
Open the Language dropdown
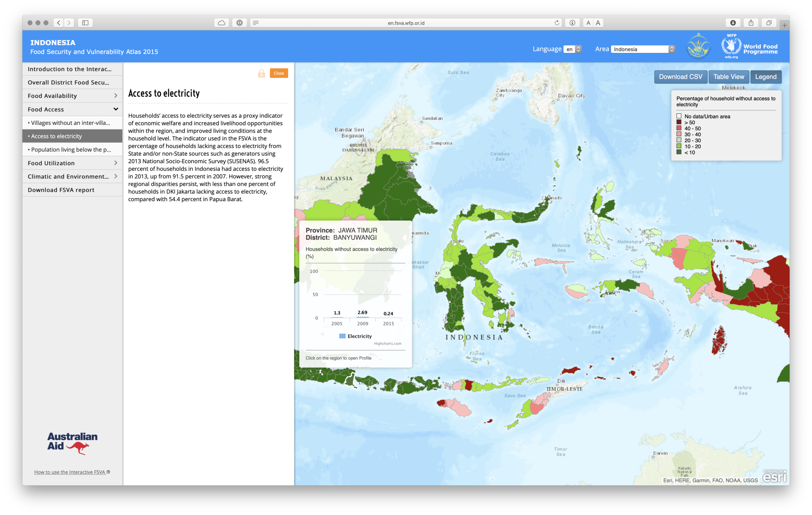pos(572,49)
